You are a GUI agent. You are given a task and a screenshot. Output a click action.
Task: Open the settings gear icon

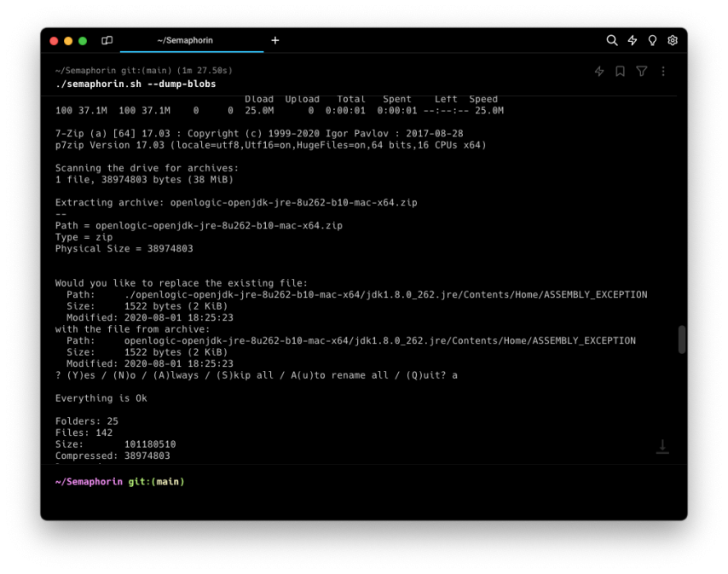pos(673,40)
